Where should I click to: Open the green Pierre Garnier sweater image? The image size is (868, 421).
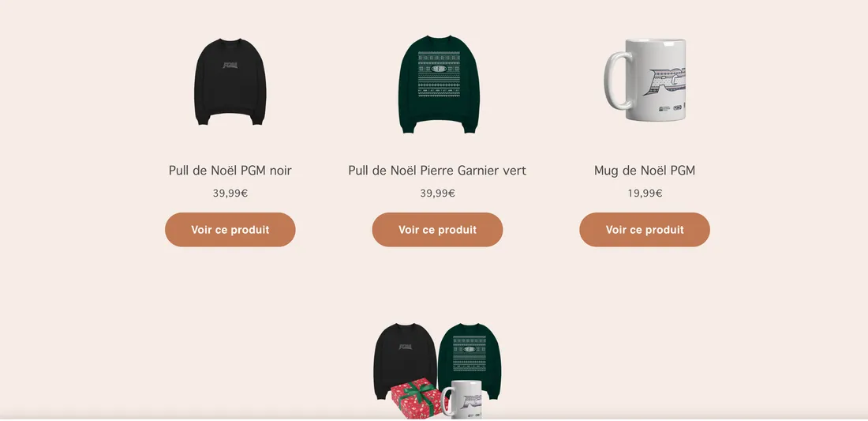point(437,85)
